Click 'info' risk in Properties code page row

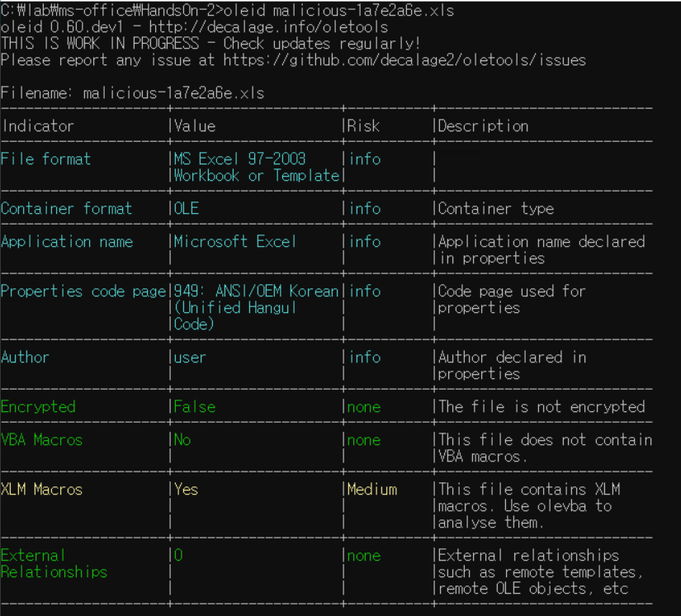tap(365, 291)
